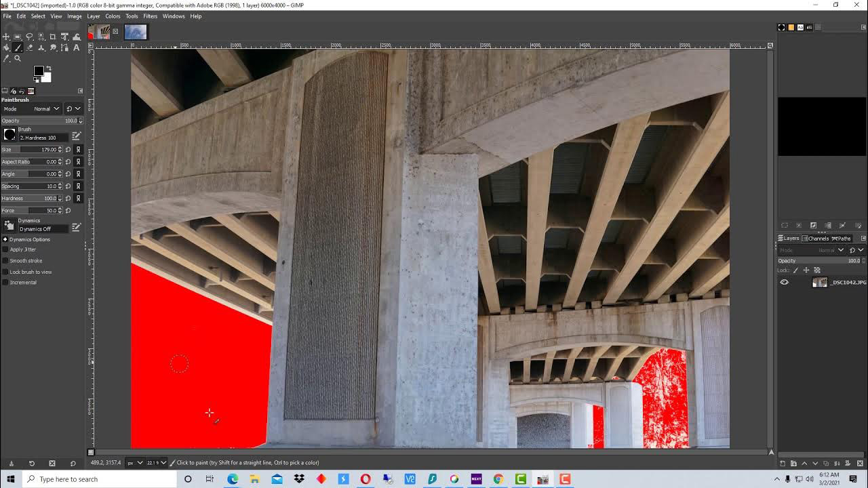
Task: Select the Eraser tool
Action: 29,47
